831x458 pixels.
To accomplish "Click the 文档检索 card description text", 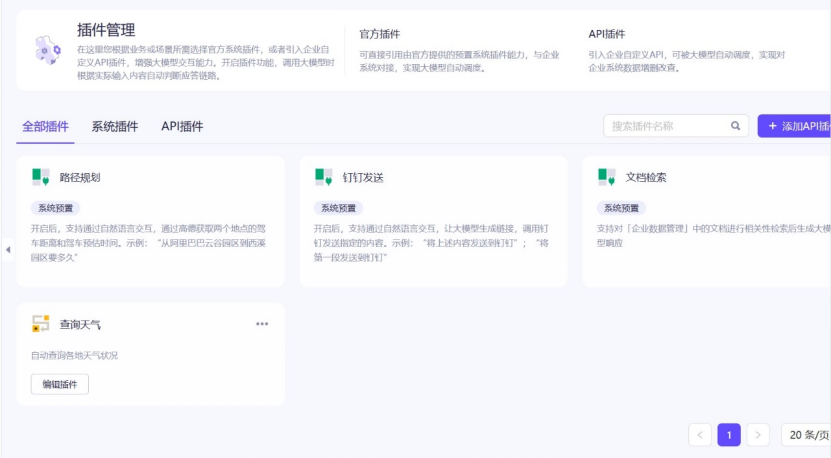I will click(713, 235).
